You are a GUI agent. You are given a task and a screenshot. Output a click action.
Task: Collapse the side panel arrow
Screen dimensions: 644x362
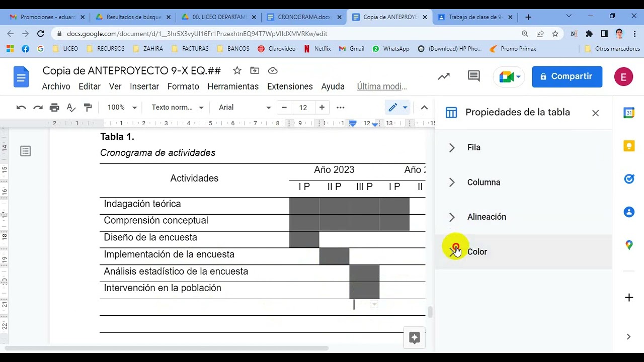click(x=628, y=337)
